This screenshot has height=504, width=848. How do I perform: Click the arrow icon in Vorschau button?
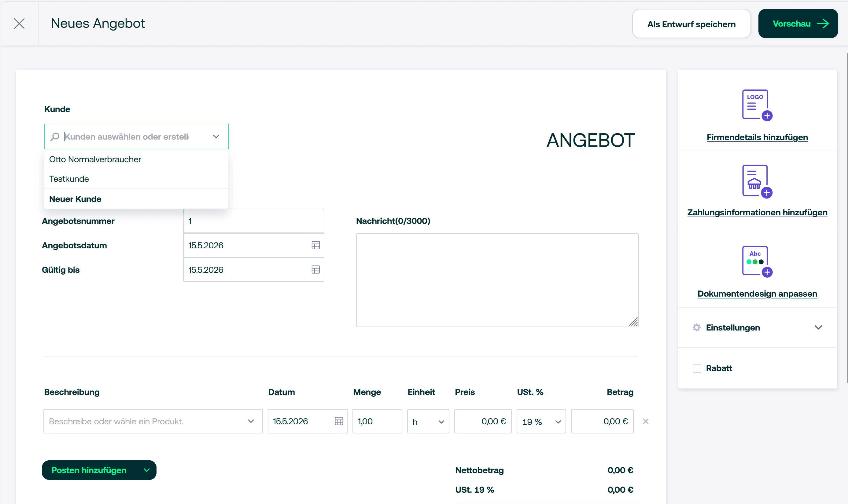coord(823,24)
